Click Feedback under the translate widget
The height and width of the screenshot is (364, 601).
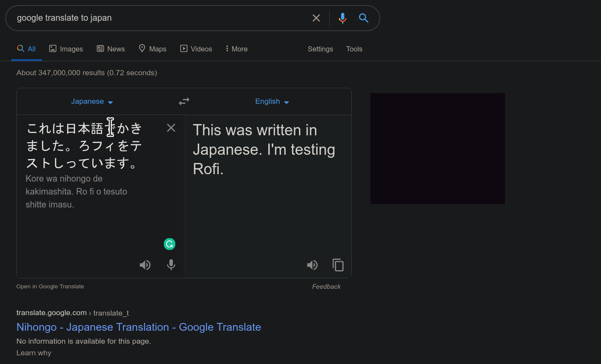coord(326,286)
